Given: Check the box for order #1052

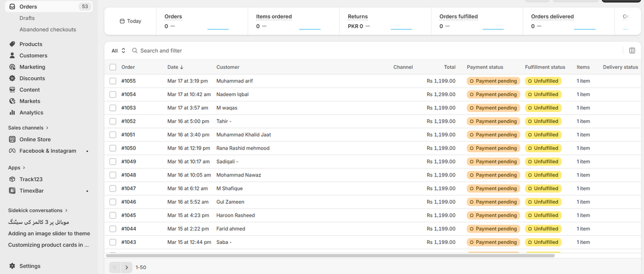Looking at the screenshot, I should click(113, 121).
